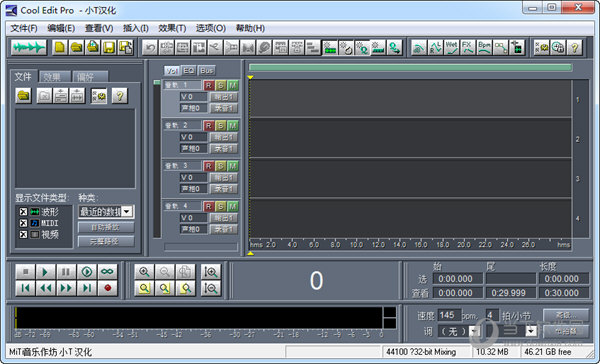Mute track 4 with its green M button
Image resolution: width=600 pixels, height=364 pixels.
click(233, 206)
